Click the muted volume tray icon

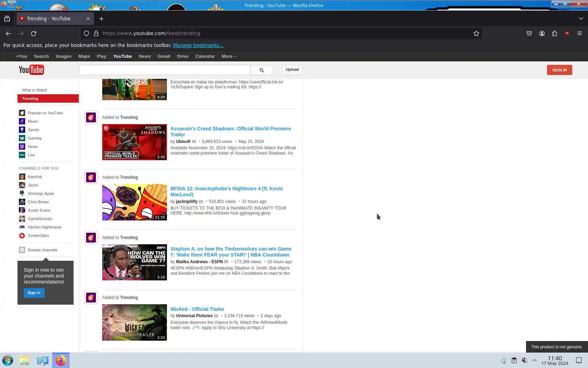pos(524,360)
